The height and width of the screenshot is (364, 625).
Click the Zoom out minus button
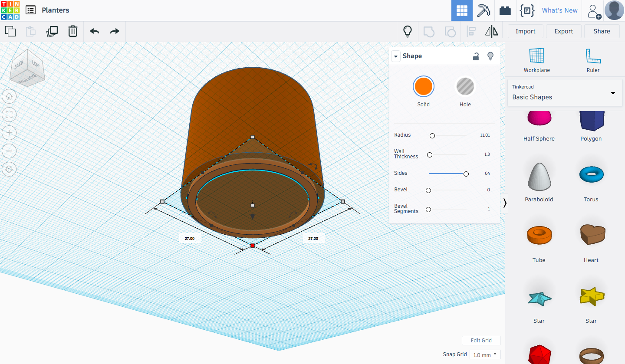(9, 151)
